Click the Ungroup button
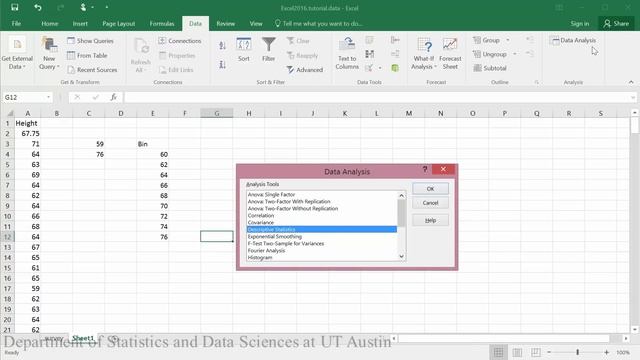The width and height of the screenshot is (640, 360). point(490,54)
